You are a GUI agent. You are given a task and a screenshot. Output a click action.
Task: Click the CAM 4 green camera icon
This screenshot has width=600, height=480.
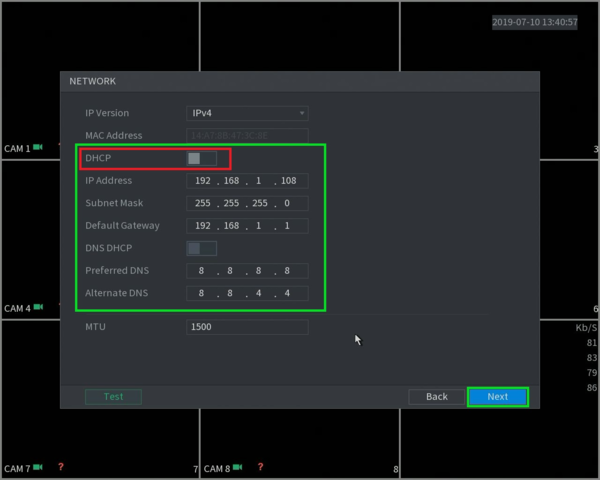coord(38,307)
